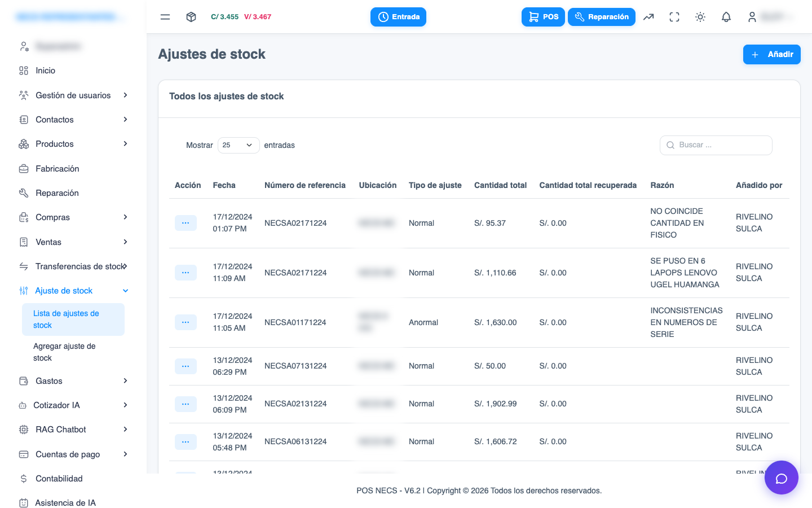This screenshot has width=812, height=508.
Task: Open action menu for NECSA06131224 row
Action: click(x=186, y=442)
